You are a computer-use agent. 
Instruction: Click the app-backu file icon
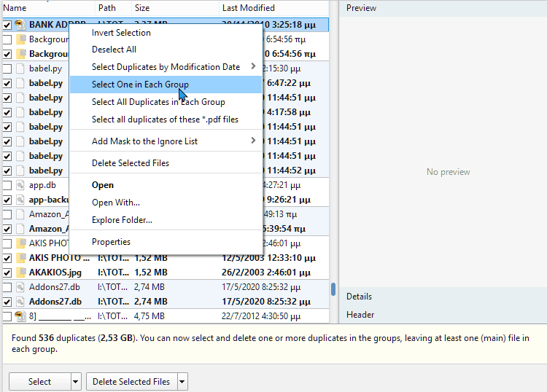click(x=20, y=200)
